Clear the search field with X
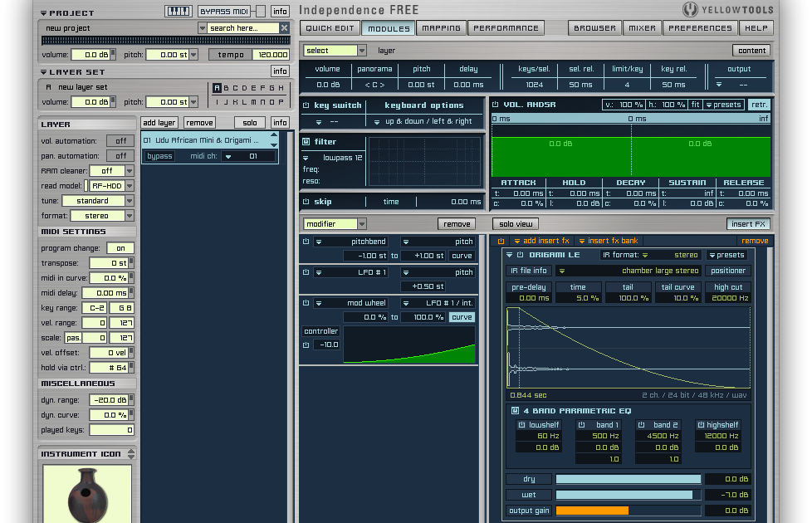The width and height of the screenshot is (812, 523). coord(284,28)
